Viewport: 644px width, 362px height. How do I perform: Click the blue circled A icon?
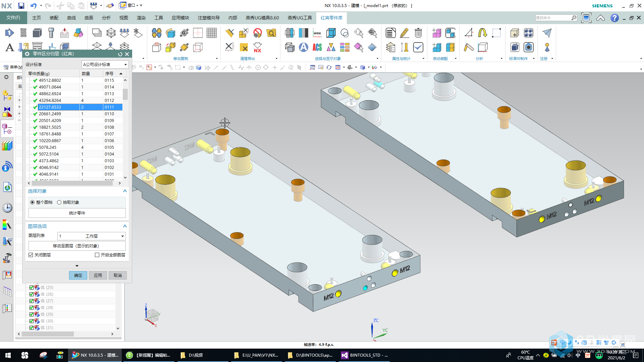304,47
